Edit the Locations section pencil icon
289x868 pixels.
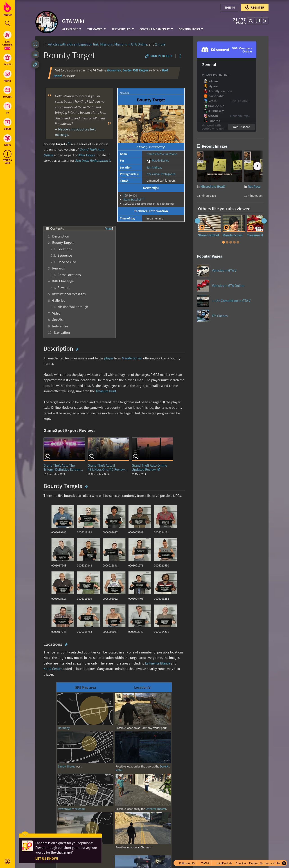tap(66, 645)
